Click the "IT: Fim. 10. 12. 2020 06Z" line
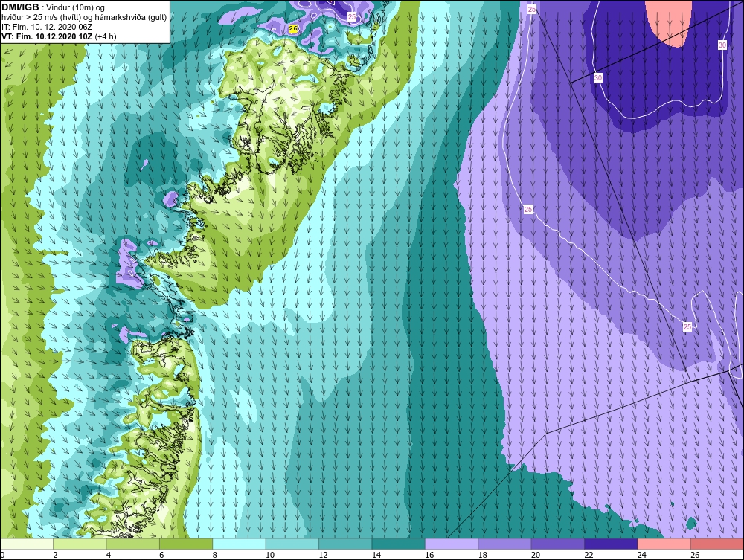744x560 pixels. coord(47,27)
